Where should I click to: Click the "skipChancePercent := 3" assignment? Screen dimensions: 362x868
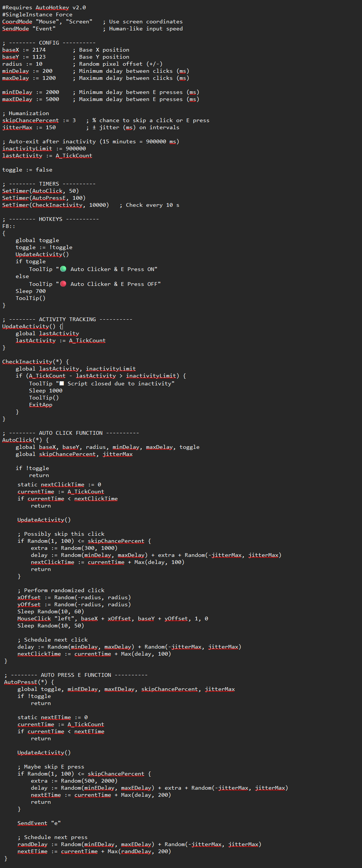[39, 120]
